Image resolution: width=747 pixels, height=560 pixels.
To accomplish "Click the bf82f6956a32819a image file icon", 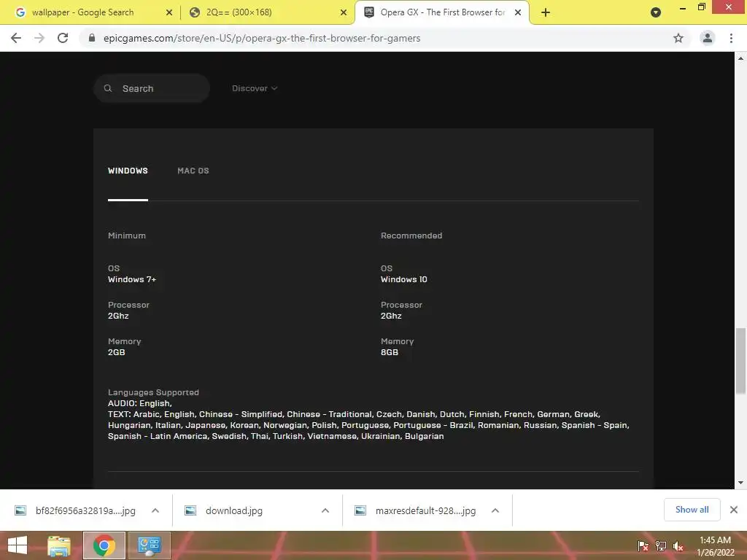I will click(x=20, y=510).
